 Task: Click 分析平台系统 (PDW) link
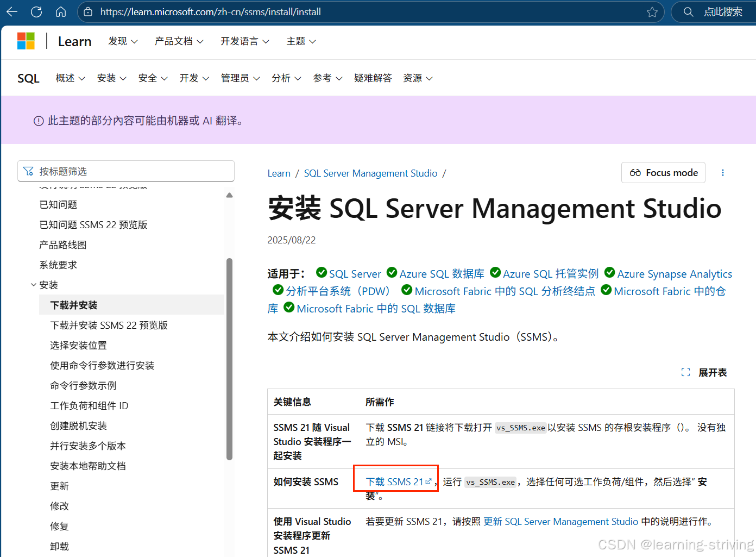(x=339, y=291)
